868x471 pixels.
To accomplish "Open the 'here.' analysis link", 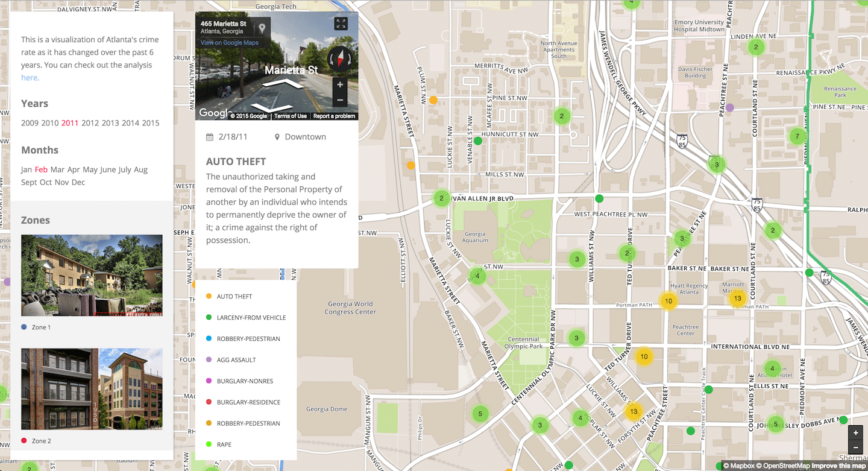I will point(30,78).
